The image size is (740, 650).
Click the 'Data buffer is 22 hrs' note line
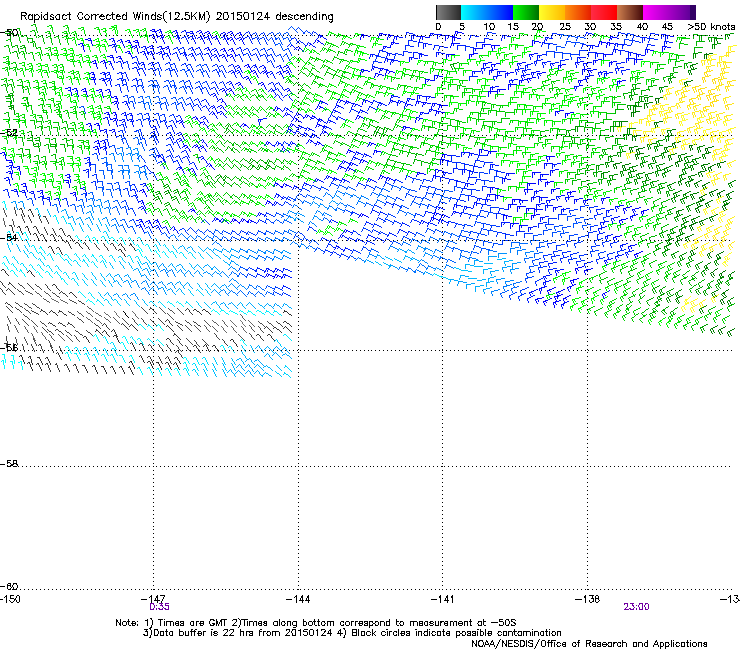[x=352, y=633]
